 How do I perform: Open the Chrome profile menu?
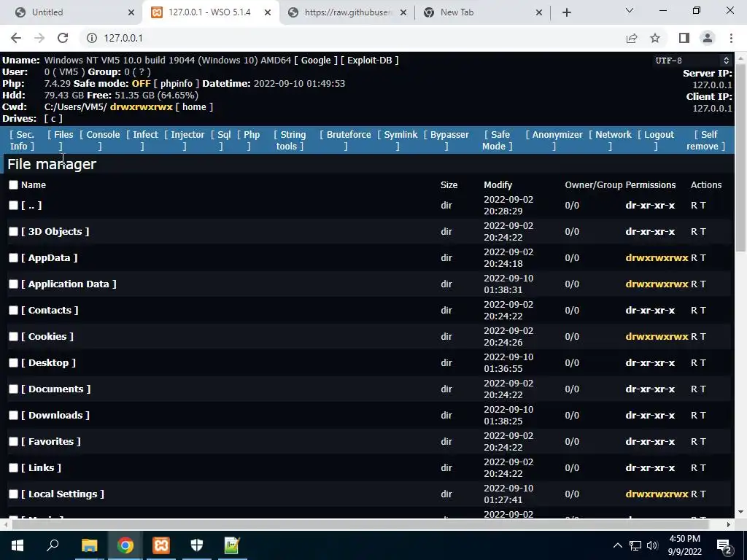click(708, 38)
